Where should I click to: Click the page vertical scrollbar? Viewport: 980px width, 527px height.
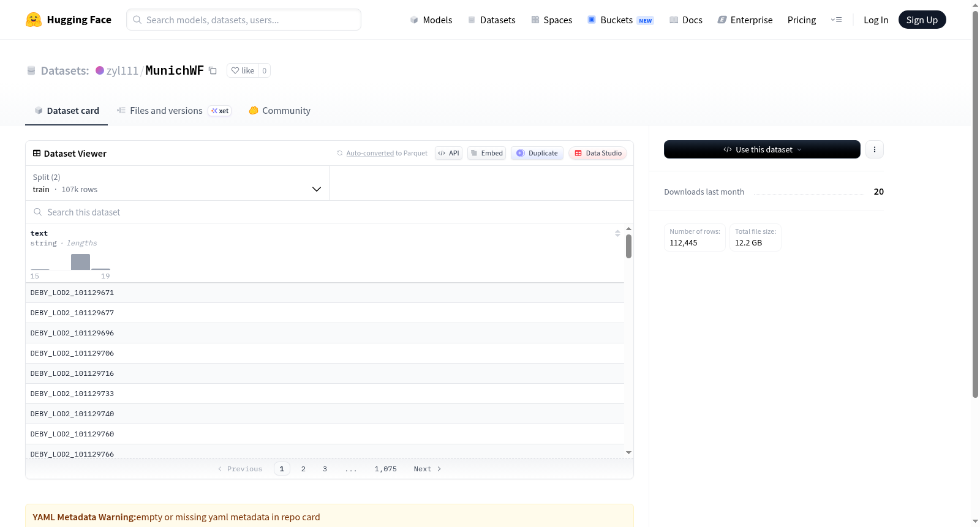click(x=975, y=204)
